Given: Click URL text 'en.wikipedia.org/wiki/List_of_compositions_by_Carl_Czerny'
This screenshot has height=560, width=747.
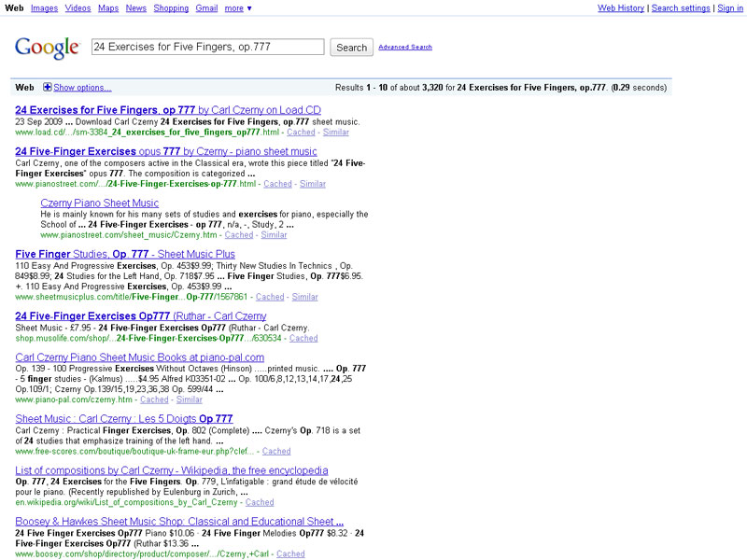Looking at the screenshot, I should (x=126, y=502).
